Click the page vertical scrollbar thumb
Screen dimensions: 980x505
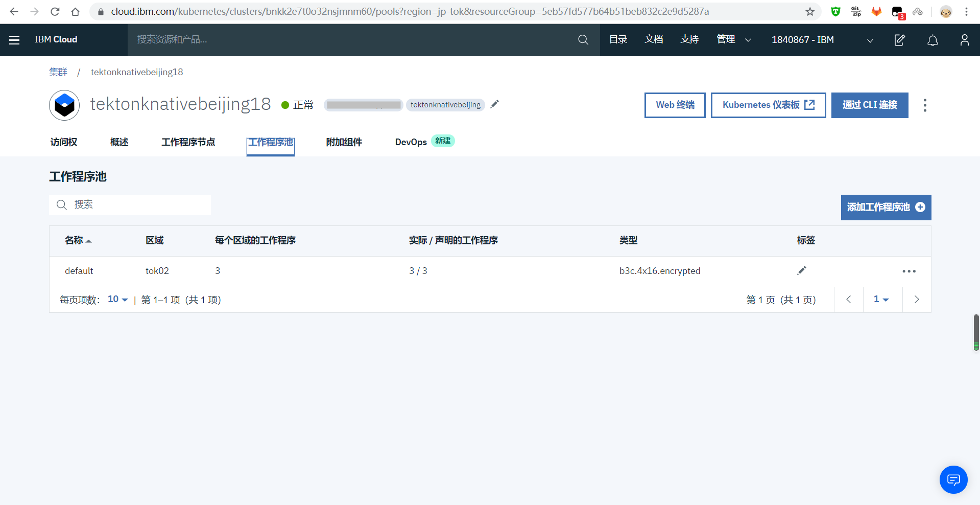point(976,333)
